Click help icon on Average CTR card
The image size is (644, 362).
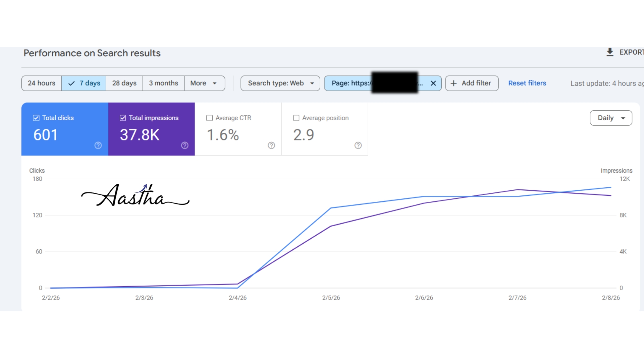click(271, 145)
